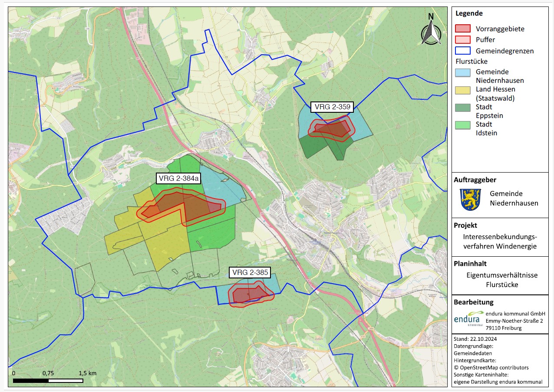Pick the Gemeinde Niedernhausen light blue swatch
Viewport: 554px width, 392px height.
[462, 72]
